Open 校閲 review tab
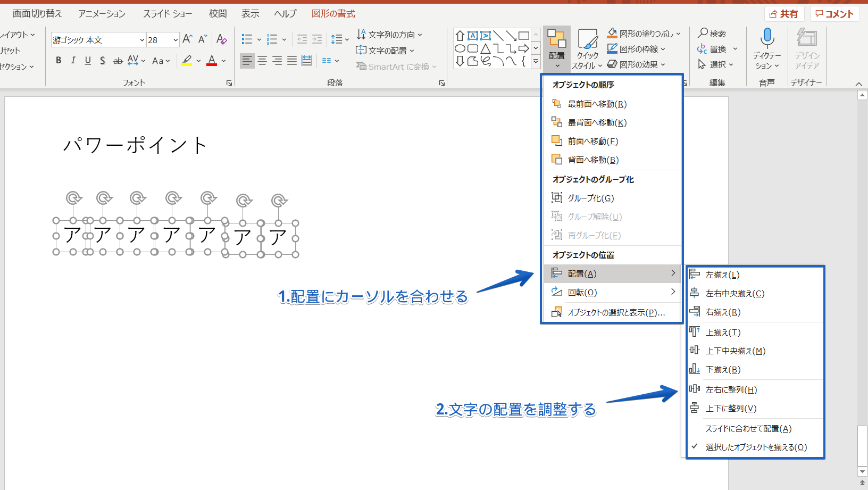 click(218, 14)
